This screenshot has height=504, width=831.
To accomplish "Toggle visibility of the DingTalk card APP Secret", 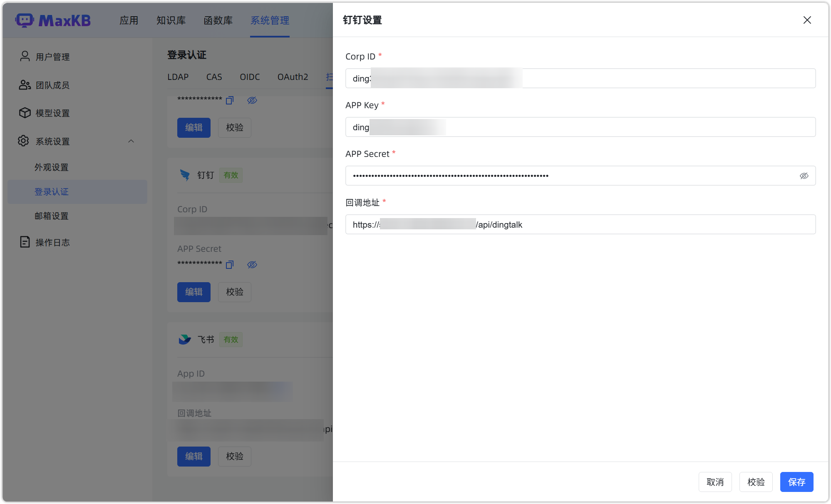I will 252,265.
